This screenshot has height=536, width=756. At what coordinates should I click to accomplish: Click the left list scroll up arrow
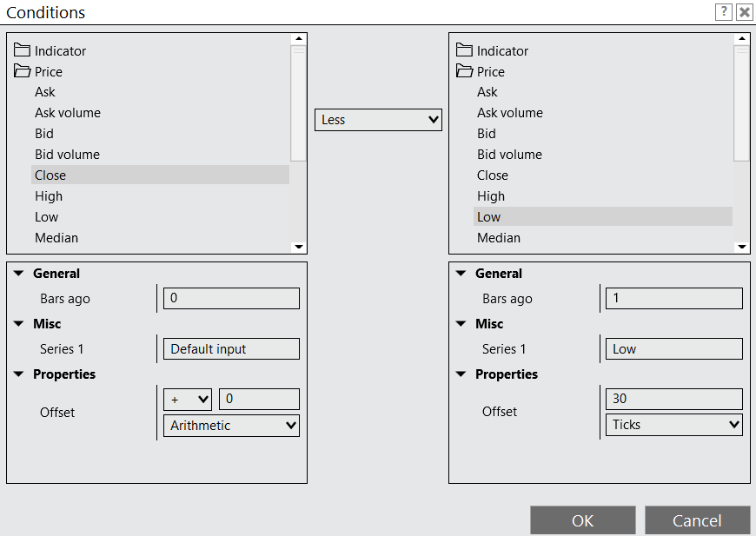(x=299, y=38)
